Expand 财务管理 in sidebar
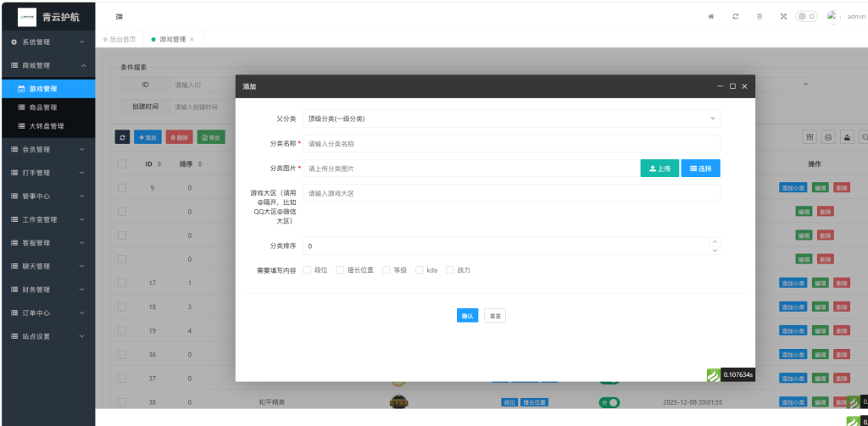Viewport: 868px width, 426px height. click(47, 290)
